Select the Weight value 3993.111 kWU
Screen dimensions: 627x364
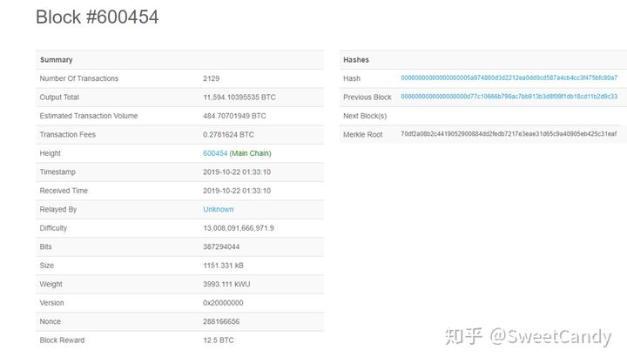226,284
